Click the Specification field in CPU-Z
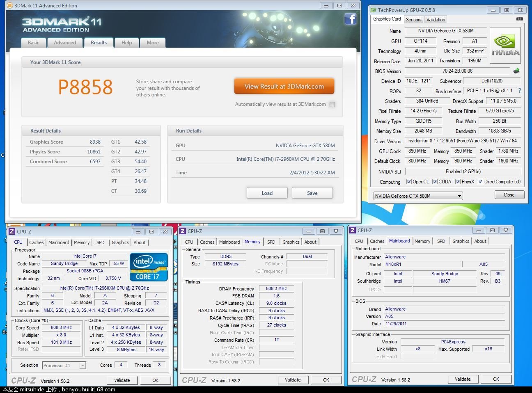 point(104,288)
